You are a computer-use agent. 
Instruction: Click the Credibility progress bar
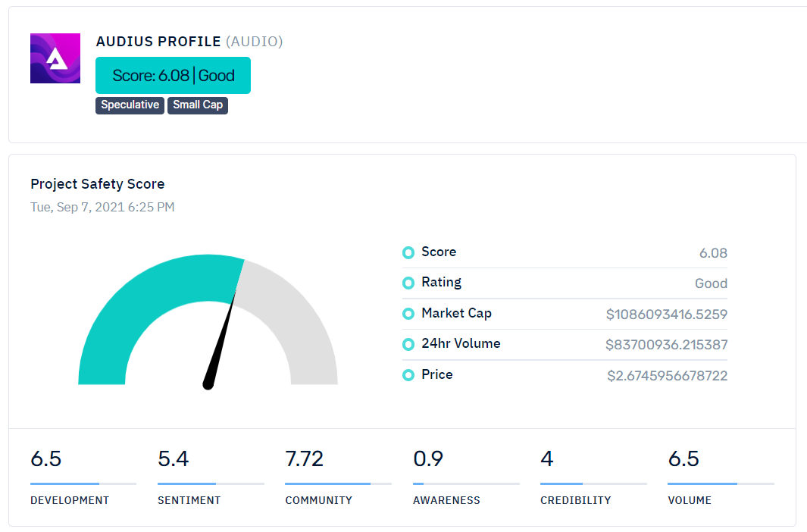coord(593,483)
